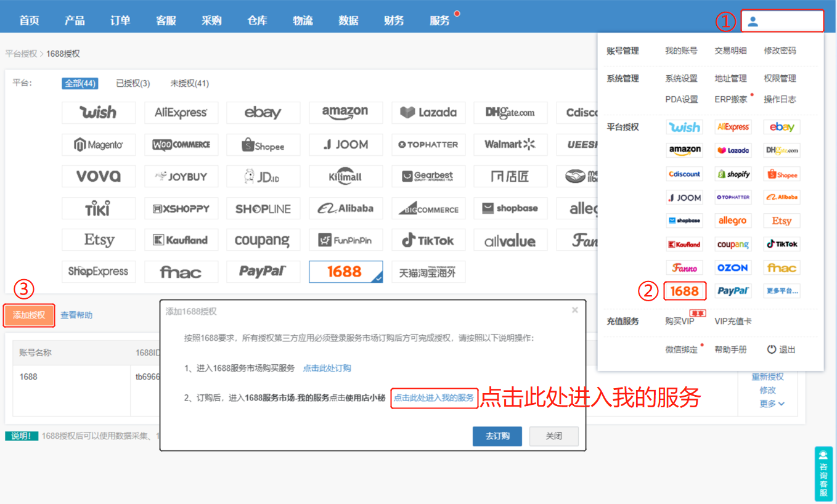The image size is (837, 504).
Task: Pick the JD.ID platform tile
Action: [x=263, y=177]
